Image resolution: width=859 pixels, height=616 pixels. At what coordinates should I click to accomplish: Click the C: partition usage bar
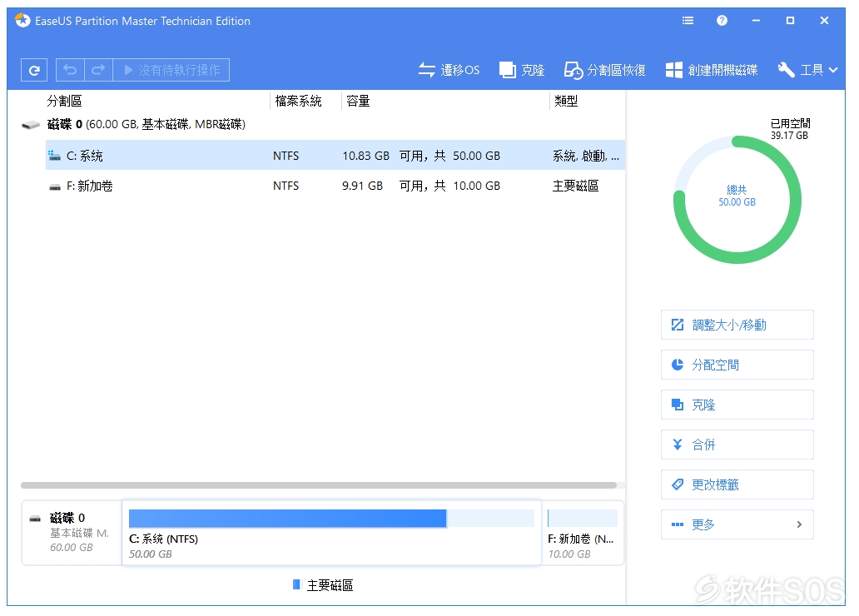tap(331, 519)
